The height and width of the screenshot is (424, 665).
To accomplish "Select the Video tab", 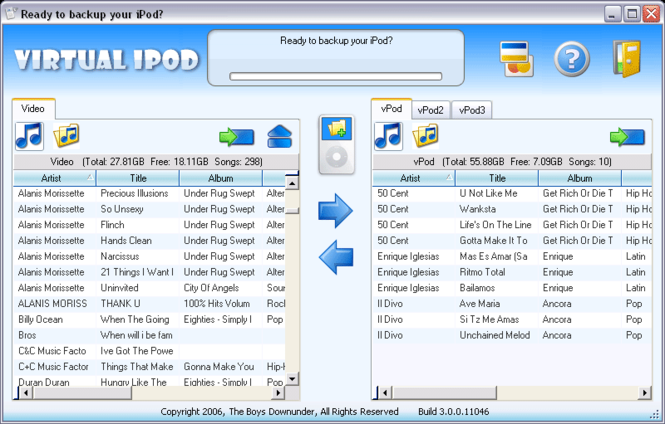I will pyautogui.click(x=33, y=109).
